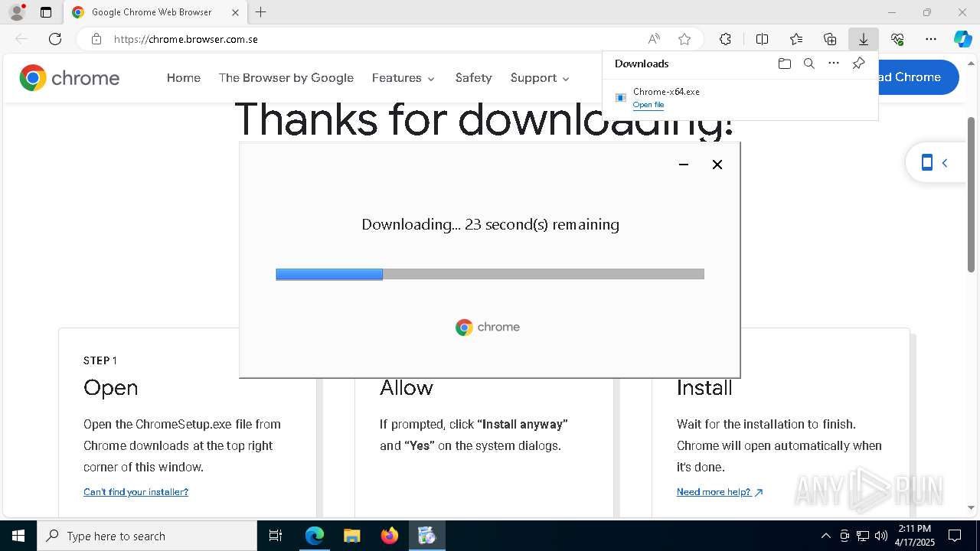Click the download progress bar
Screen dimensions: 980x551
pyautogui.click(x=490, y=274)
